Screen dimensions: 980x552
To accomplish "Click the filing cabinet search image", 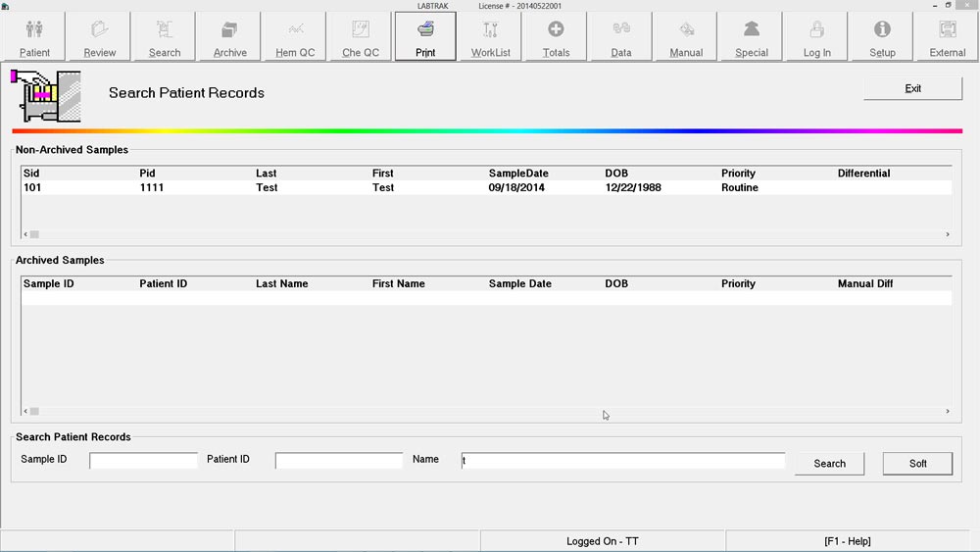I will coord(46,96).
